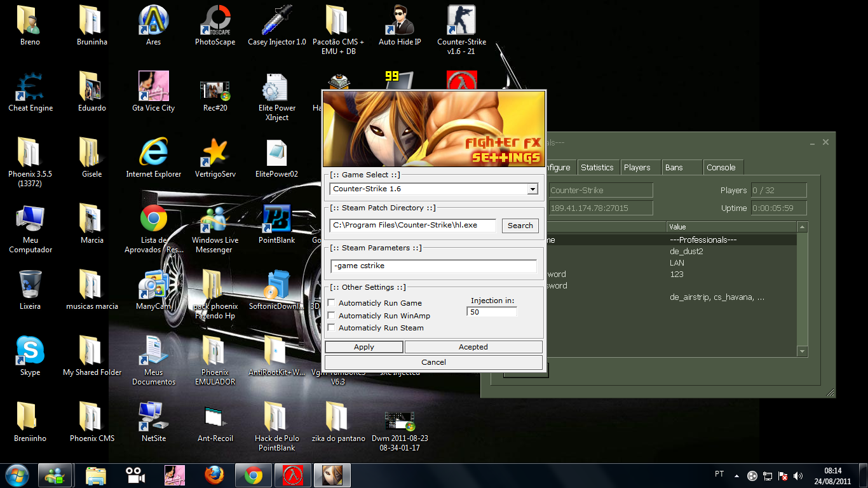
Task: Enable Automaticly Run Steam checkbox
Action: [331, 327]
